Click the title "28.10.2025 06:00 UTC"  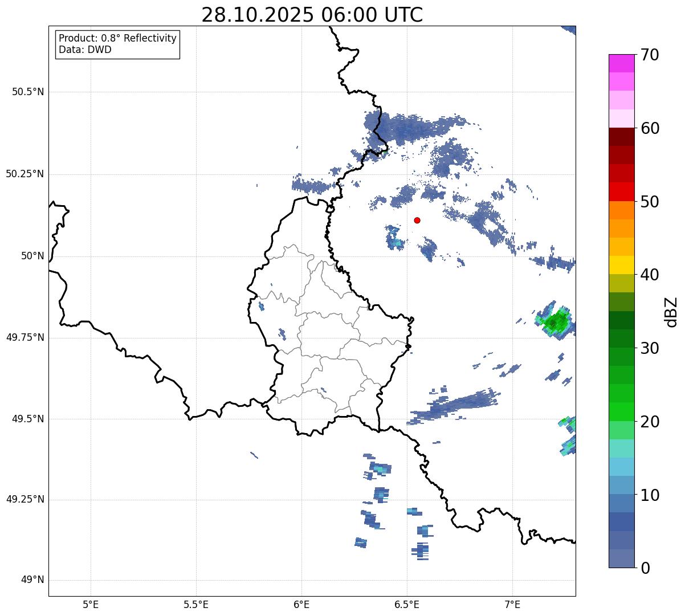pyautogui.click(x=312, y=15)
